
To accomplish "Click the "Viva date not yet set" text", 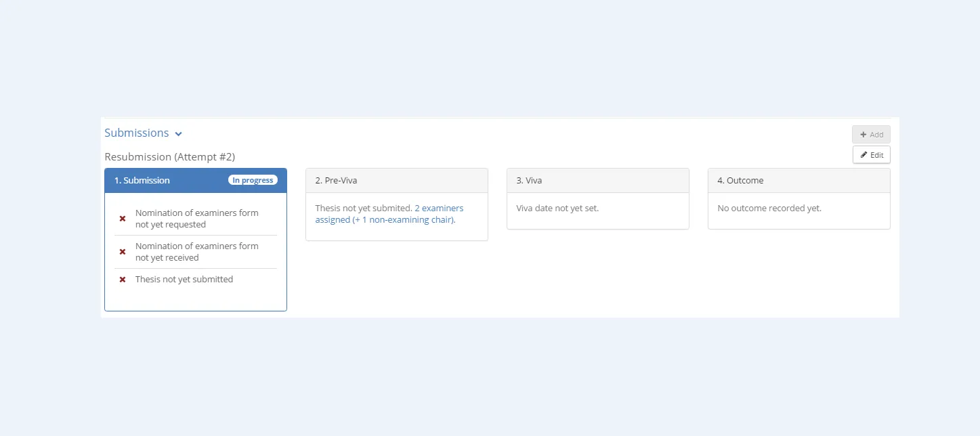I will pos(557,208).
